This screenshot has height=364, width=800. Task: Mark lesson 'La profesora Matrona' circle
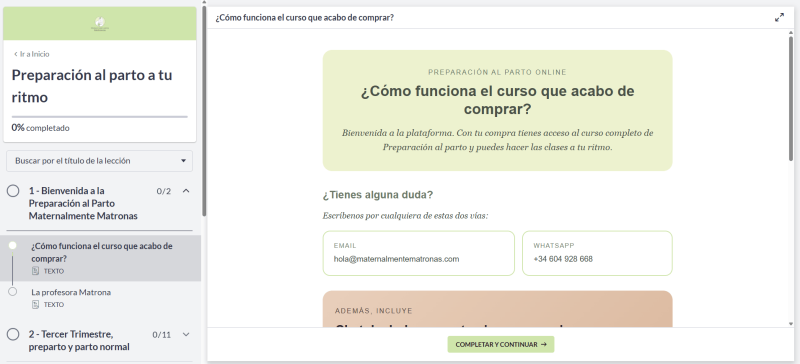pyautogui.click(x=13, y=292)
